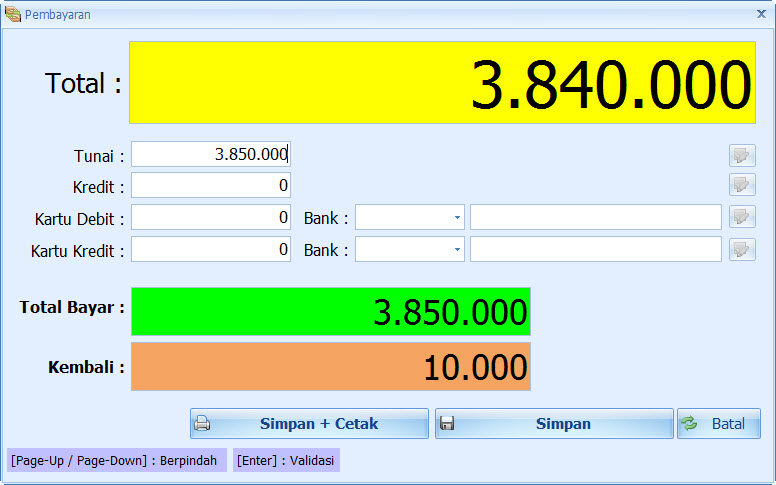Click the icon button beside Kredit row
Screen dimensions: 776x485
click(x=742, y=185)
